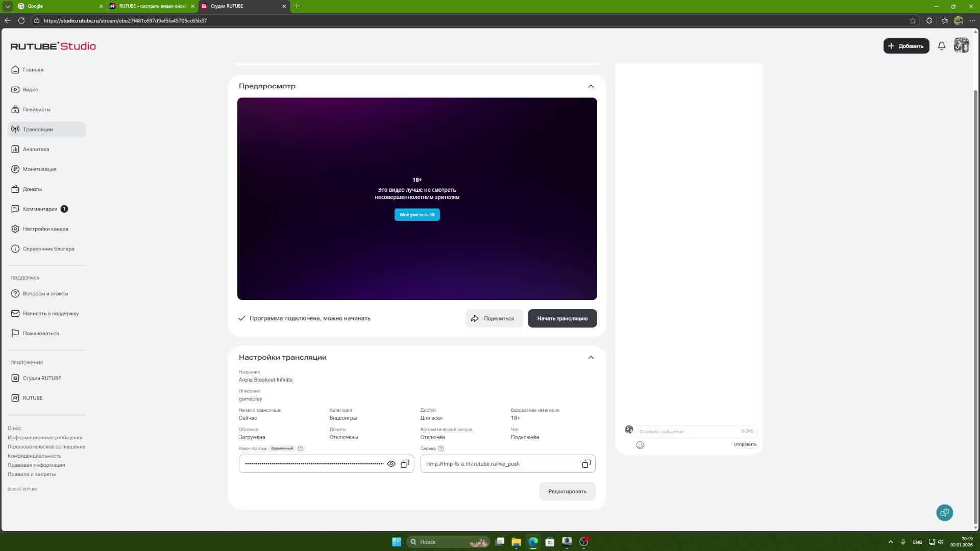The image size is (980, 551).
Task: Open user avatar profile menu
Action: click(961, 46)
